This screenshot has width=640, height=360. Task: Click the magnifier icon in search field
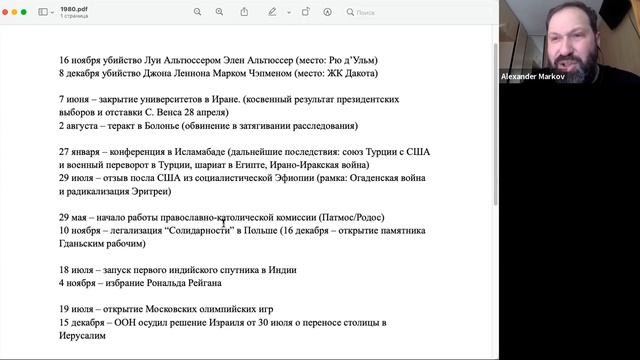pos(350,12)
